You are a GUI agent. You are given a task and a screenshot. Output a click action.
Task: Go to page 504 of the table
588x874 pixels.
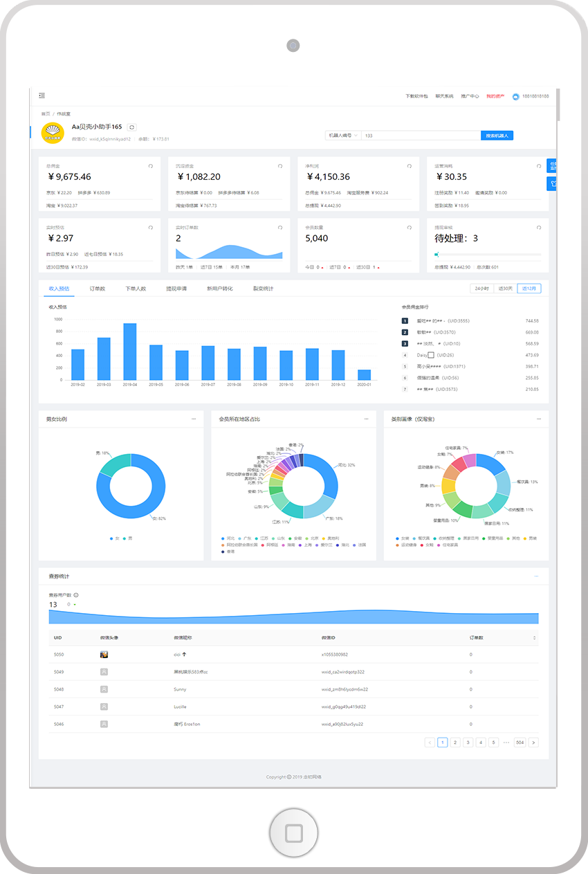(520, 743)
